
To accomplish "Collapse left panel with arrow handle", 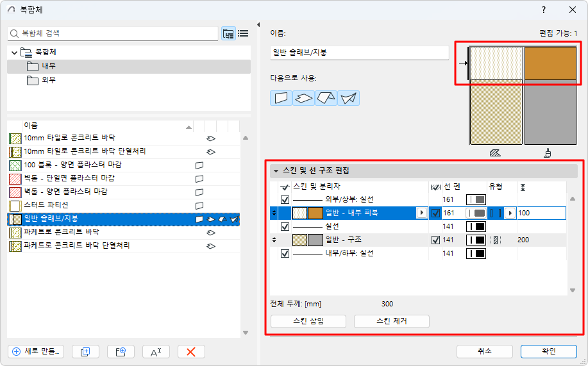I will point(258,25).
